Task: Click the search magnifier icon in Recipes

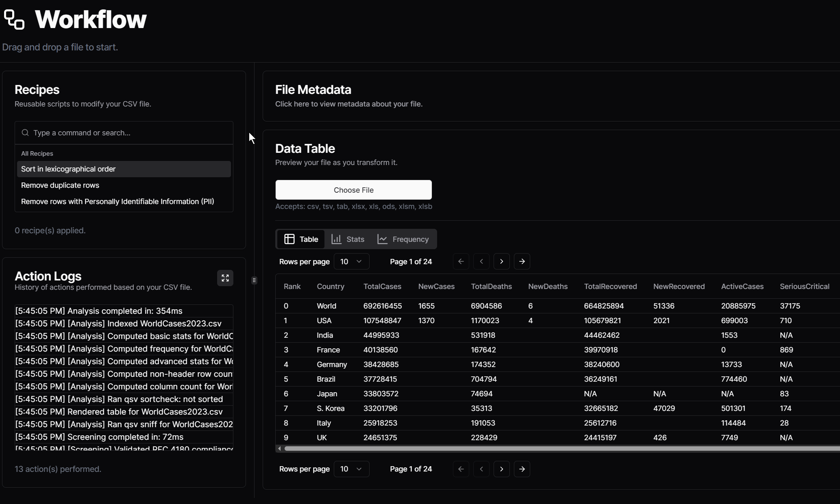Action: tap(25, 133)
